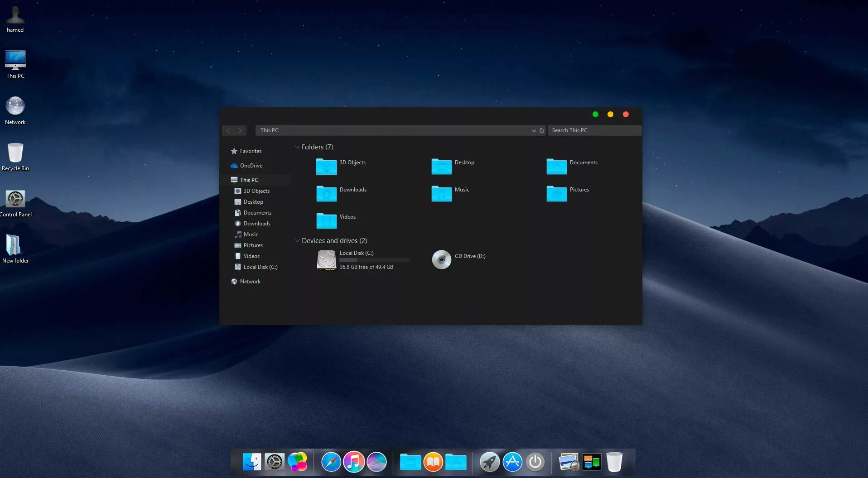Open Music in the navigation pane

coord(246,234)
